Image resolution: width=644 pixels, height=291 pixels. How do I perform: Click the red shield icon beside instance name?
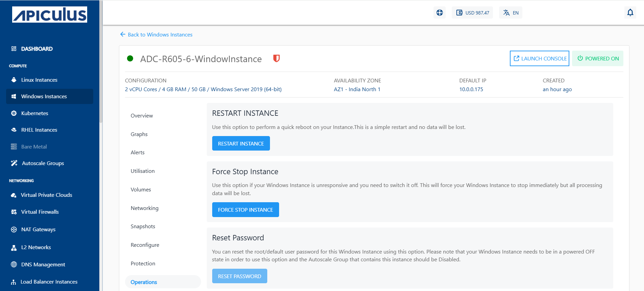[x=276, y=59]
